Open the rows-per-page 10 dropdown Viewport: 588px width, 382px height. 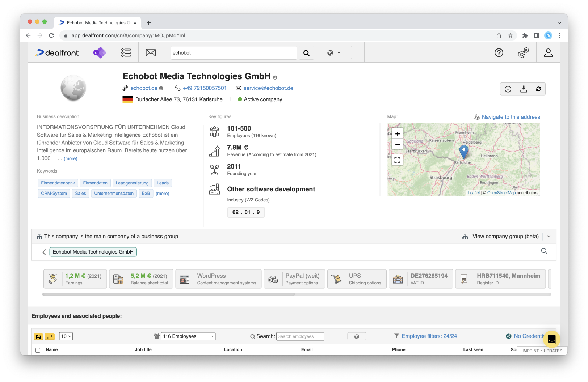click(x=66, y=336)
